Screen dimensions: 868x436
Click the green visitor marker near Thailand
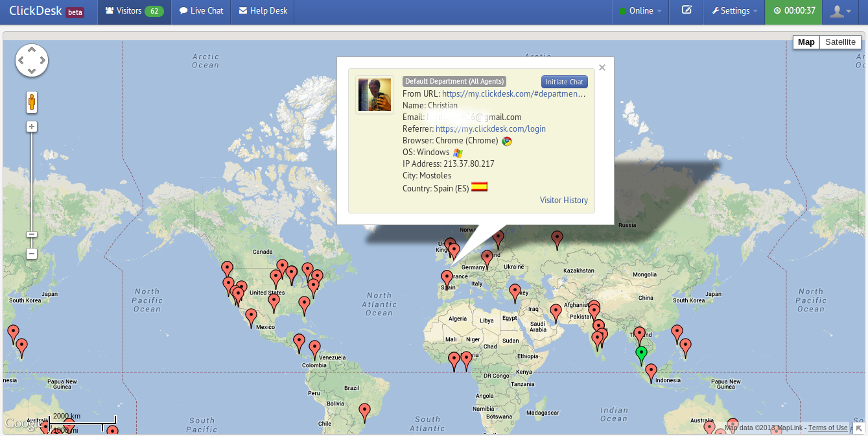641,356
